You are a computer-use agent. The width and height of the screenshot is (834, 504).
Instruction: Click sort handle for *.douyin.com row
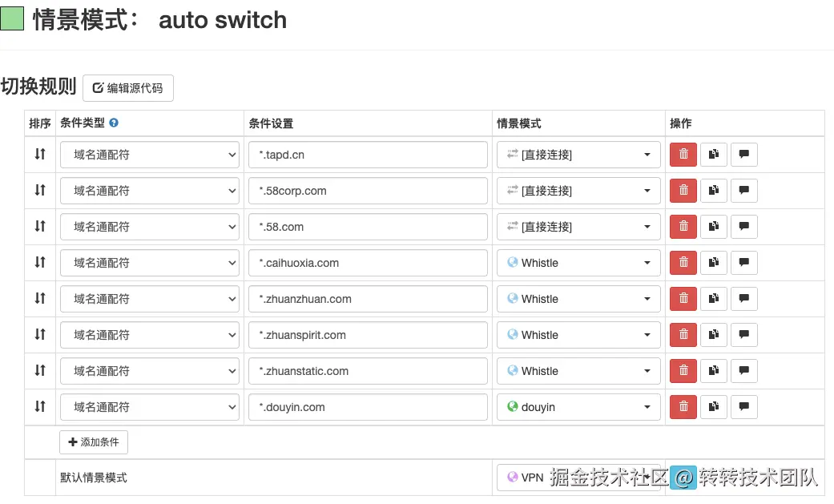tap(40, 407)
